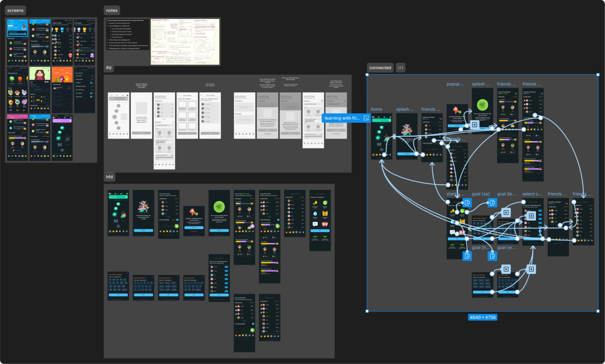This screenshot has height=364, width=605.
Task: Select overlay icon at start frame's top-right corner
Action: pos(467,203)
